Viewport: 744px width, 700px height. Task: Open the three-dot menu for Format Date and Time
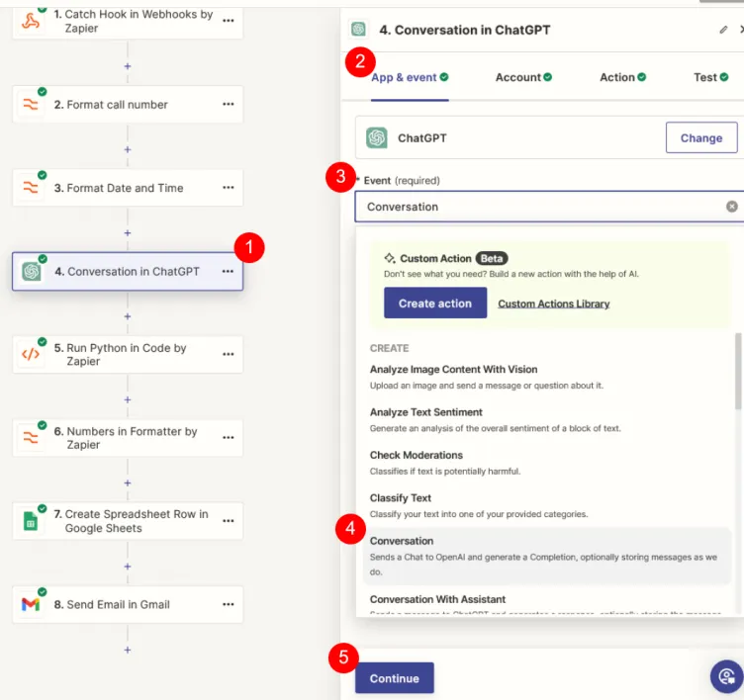[229, 188]
